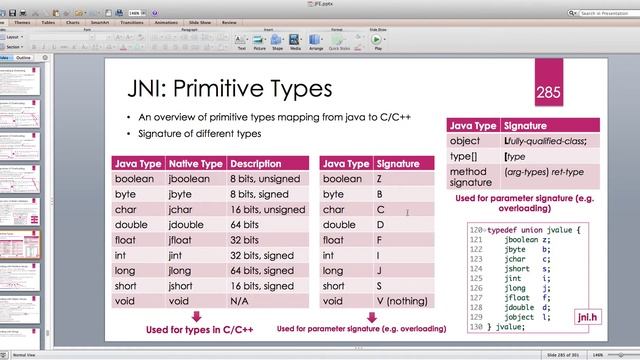
Task: Click the 'jboolean' cell in the table
Action: [196, 179]
